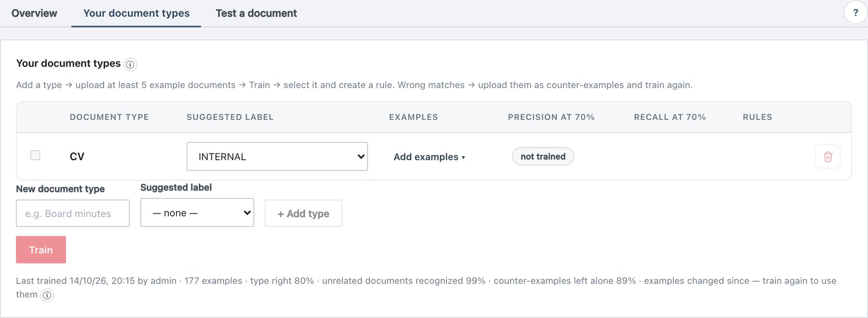The width and height of the screenshot is (868, 318).
Task: Click the CV document type name
Action: [77, 156]
